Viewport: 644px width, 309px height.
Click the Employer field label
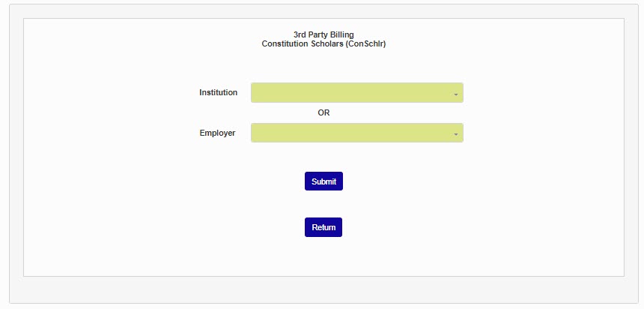coord(217,133)
